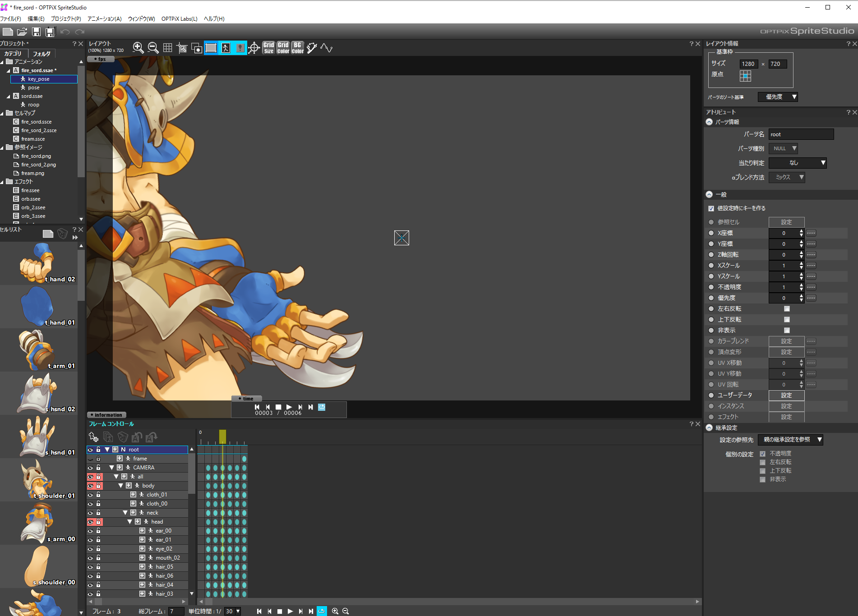Select the X座標 attribute radio button
The height and width of the screenshot is (616, 858).
pos(711,233)
